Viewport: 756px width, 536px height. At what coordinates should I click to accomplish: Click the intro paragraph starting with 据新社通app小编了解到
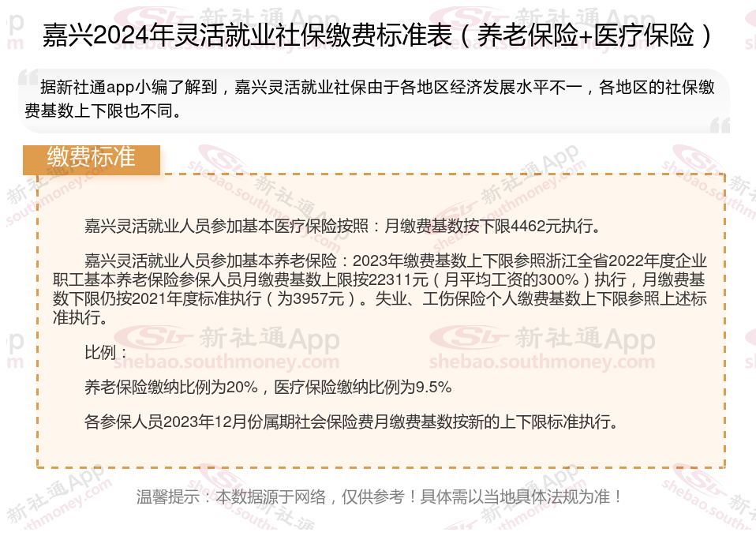click(370, 99)
